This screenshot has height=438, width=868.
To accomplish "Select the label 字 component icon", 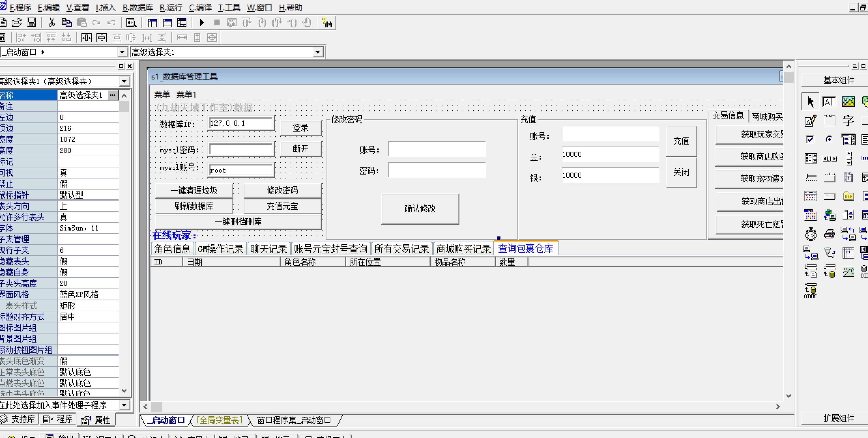I will 848,120.
